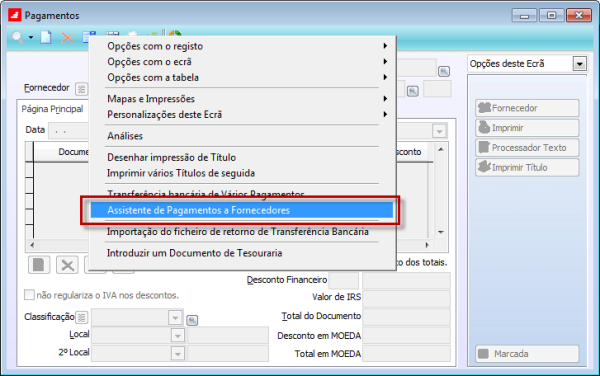Toggle the Marcada button
Viewport: 600px width, 376px height.
coord(527,354)
